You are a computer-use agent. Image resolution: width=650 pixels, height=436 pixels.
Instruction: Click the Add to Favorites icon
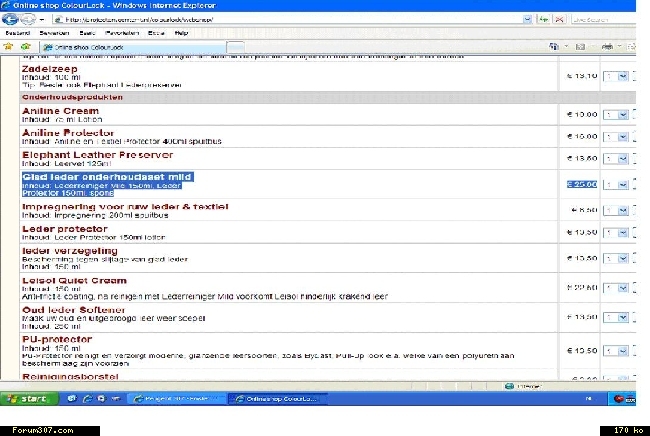point(24,46)
